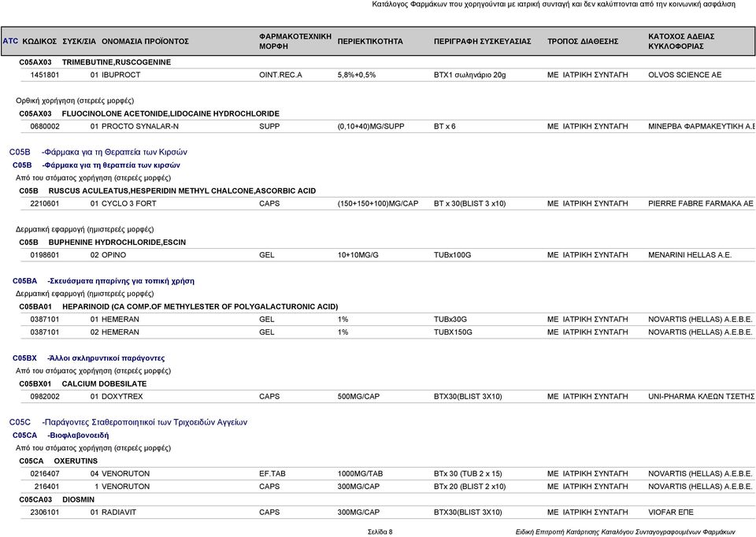This screenshot has height=537, width=756.
Task: Click UNI-PHARMA ΚΛΕΩΝ ΤΣΕΤΗΣ cell
Action: pyautogui.click(x=701, y=396)
